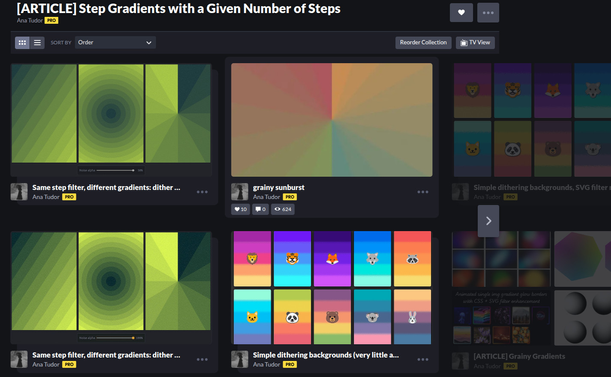Image resolution: width=611 pixels, height=377 pixels.
Task: Open options menu for grainy sunburst pen
Action: pos(422,192)
